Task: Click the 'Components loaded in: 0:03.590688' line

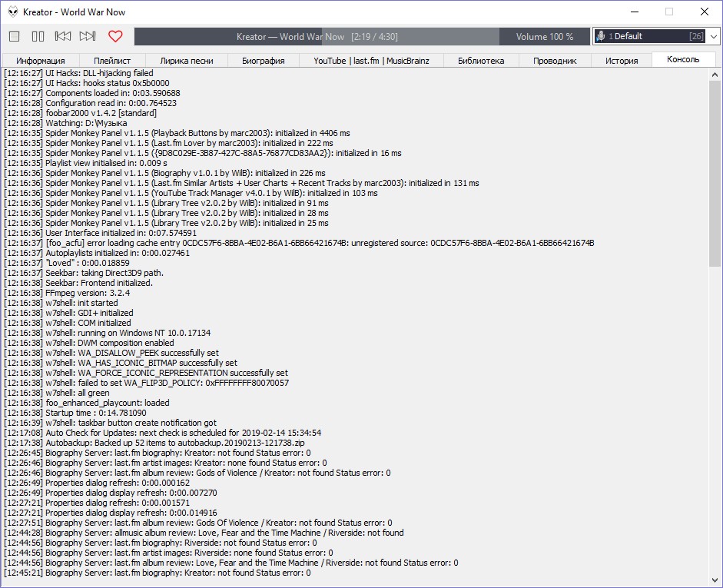Action: (x=91, y=93)
